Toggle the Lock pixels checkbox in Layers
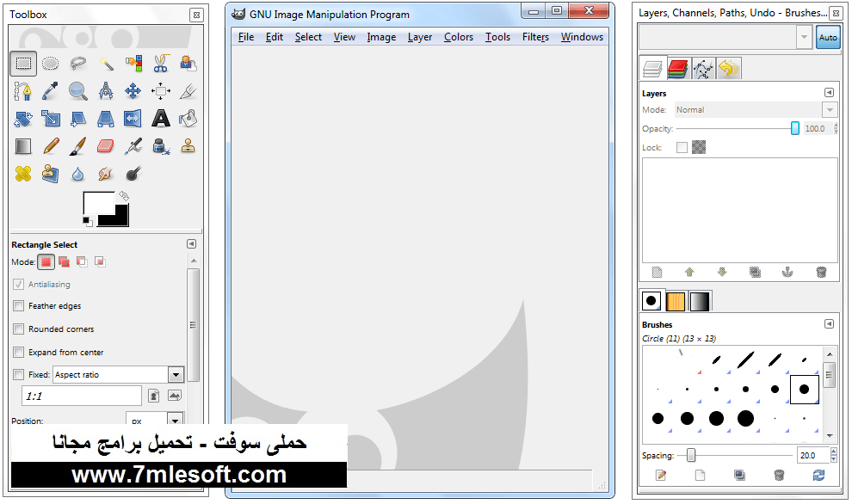Viewport: 852px width, 504px height. 682,147
